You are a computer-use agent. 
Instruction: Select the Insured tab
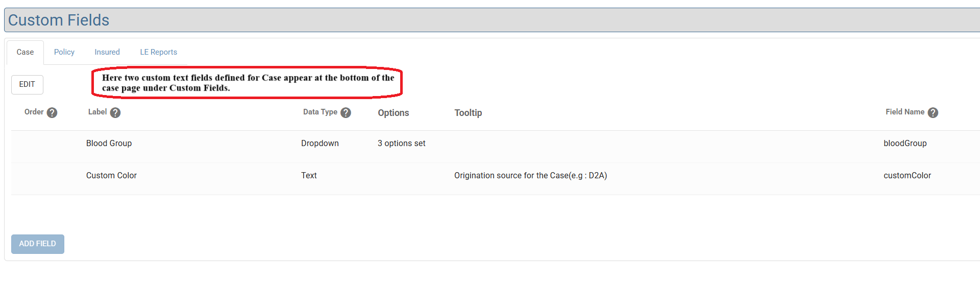[107, 52]
